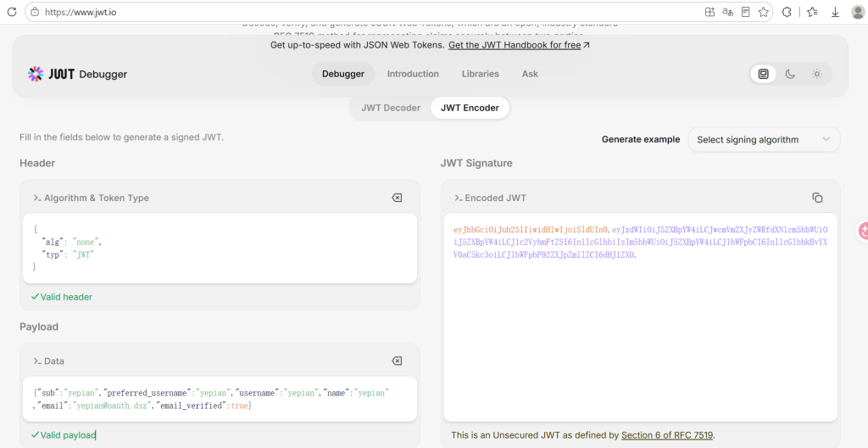Click inside the header JSON editor
868x448 pixels.
tap(220, 249)
